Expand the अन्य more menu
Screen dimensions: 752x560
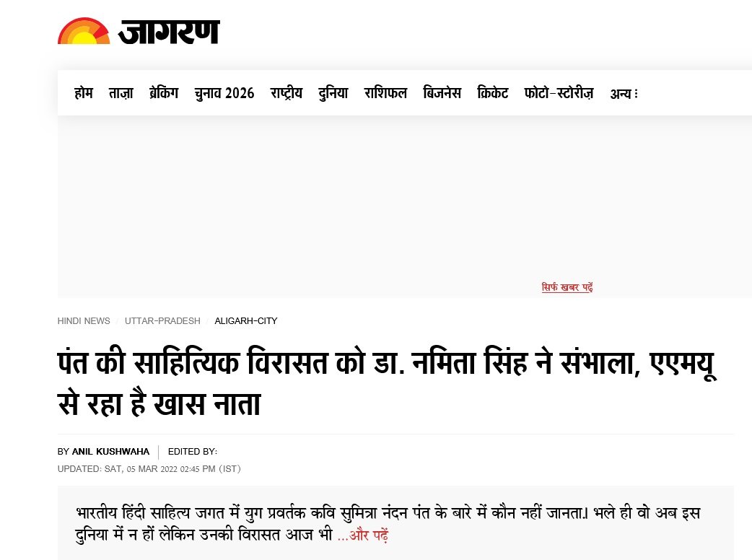click(624, 94)
